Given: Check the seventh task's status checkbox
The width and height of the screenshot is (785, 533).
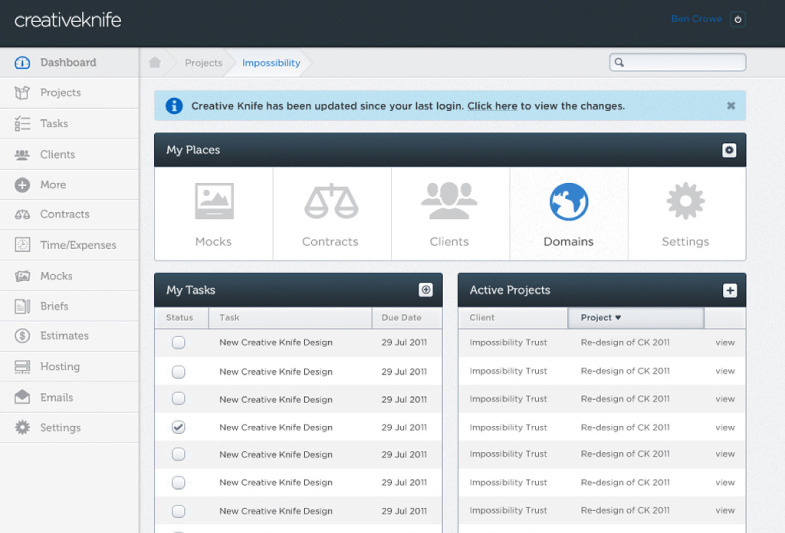Looking at the screenshot, I should click(x=178, y=511).
